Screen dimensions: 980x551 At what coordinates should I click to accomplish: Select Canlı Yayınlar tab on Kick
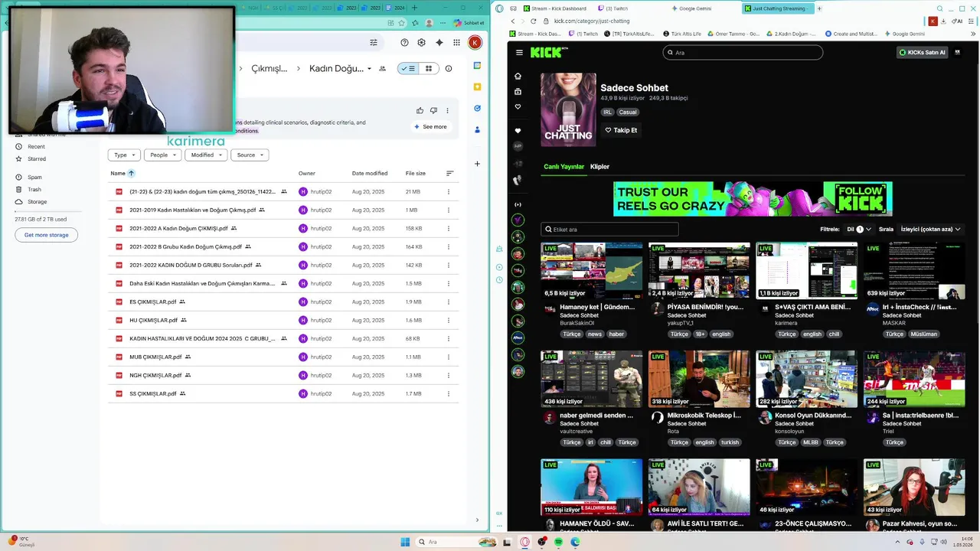[563, 167]
